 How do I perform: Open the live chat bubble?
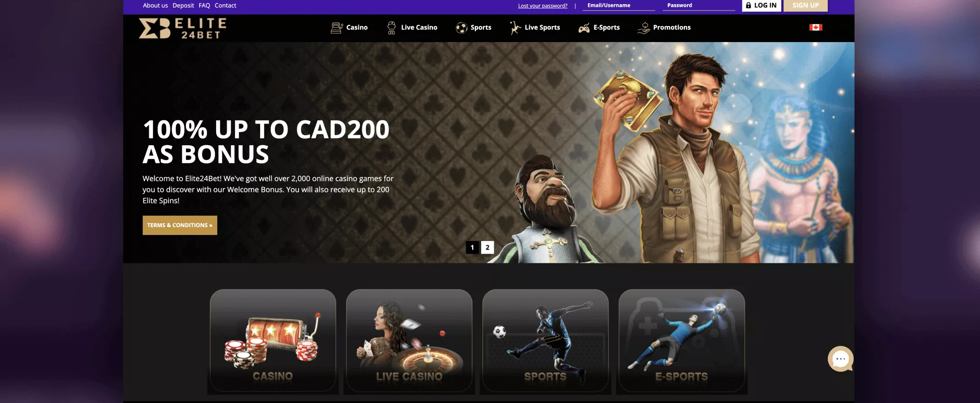coord(840,359)
